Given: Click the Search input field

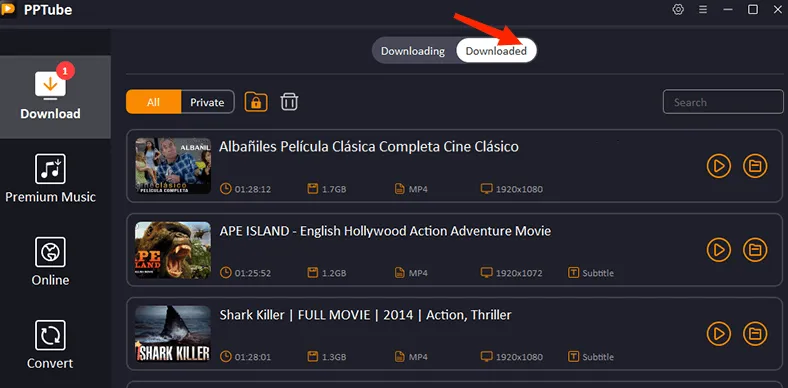Looking at the screenshot, I should coord(723,102).
